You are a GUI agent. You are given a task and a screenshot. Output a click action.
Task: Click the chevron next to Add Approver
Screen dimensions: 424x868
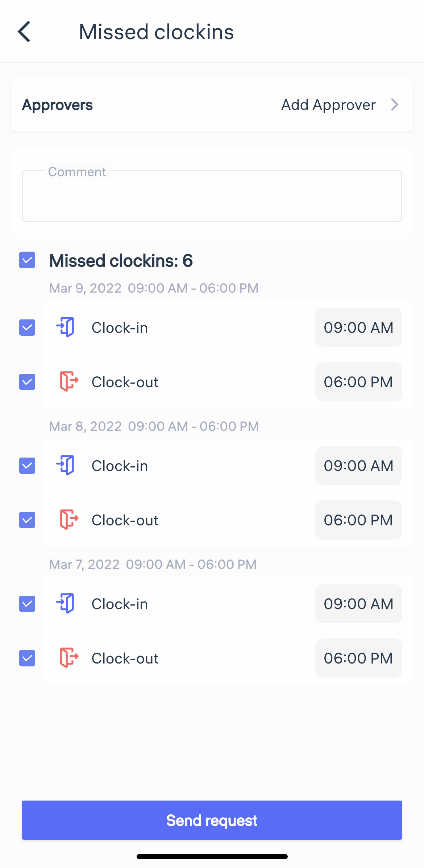[x=395, y=105]
